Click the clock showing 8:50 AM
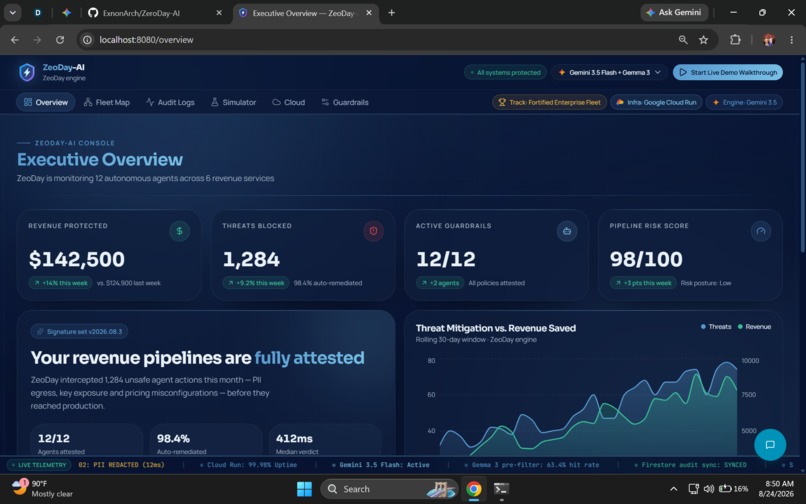Image resolution: width=806 pixels, height=504 pixels. point(776,489)
